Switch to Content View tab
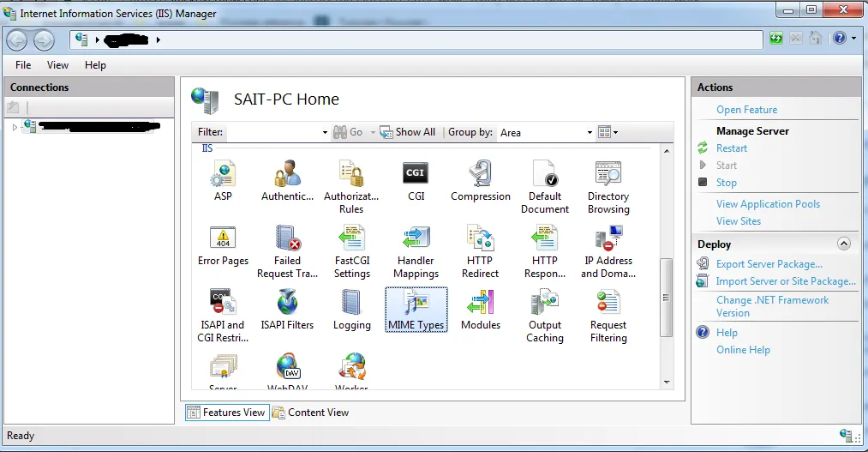The width and height of the screenshot is (868, 452). click(311, 412)
